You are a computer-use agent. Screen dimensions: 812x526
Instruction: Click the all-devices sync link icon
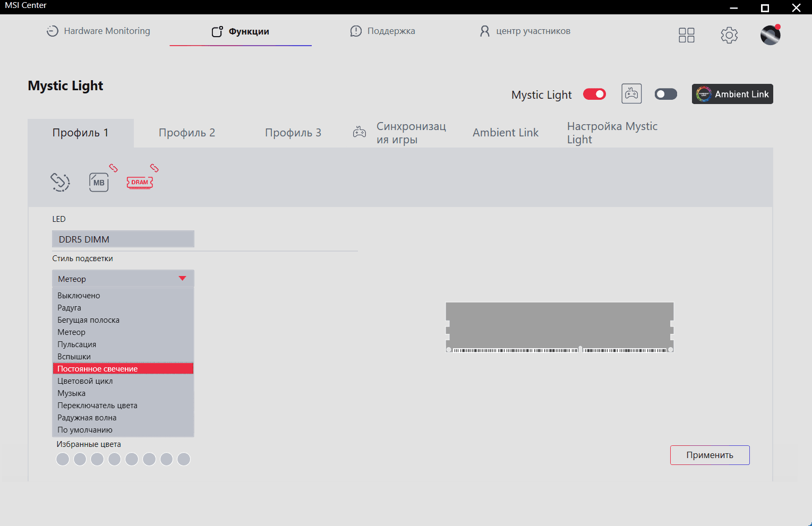pyautogui.click(x=60, y=182)
